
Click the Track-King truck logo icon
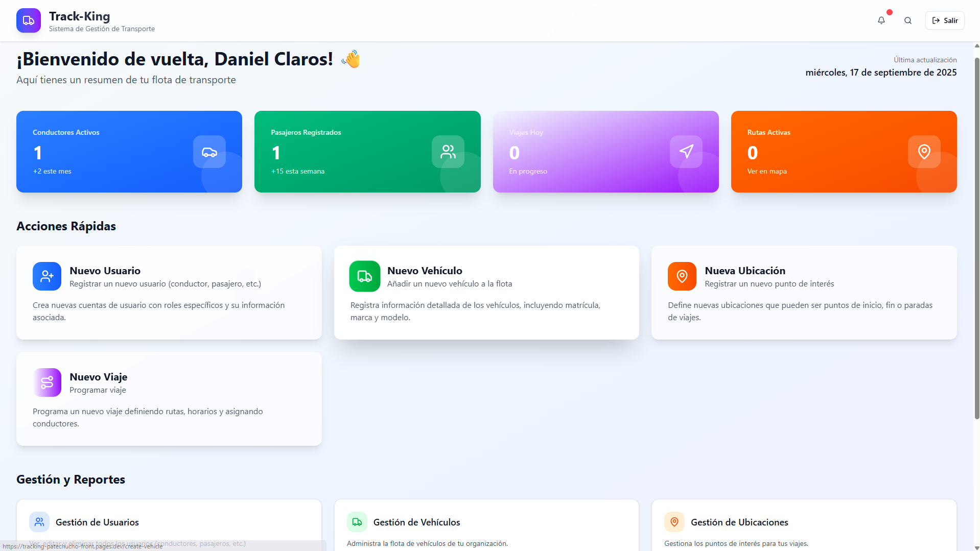point(29,20)
